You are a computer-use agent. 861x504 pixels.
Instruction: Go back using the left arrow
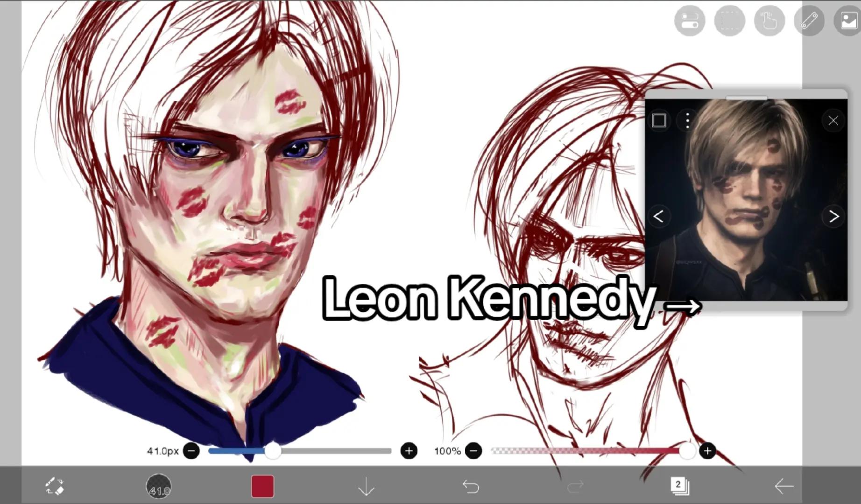[x=784, y=486]
